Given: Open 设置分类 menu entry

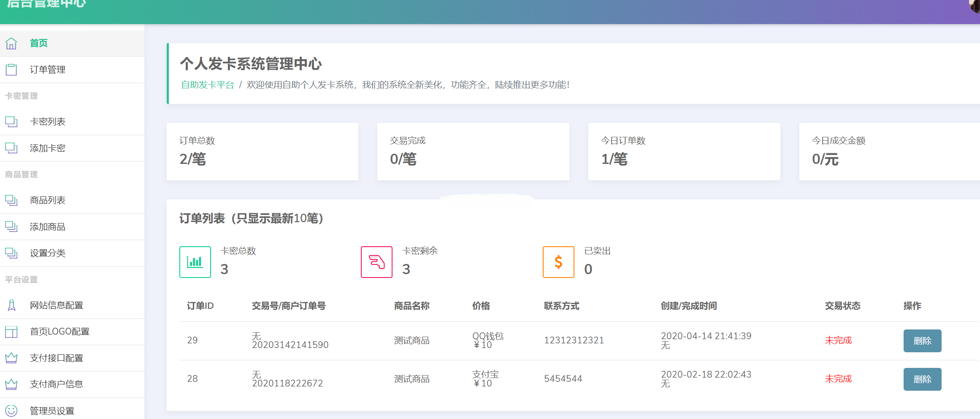Looking at the screenshot, I should pos(48,253).
